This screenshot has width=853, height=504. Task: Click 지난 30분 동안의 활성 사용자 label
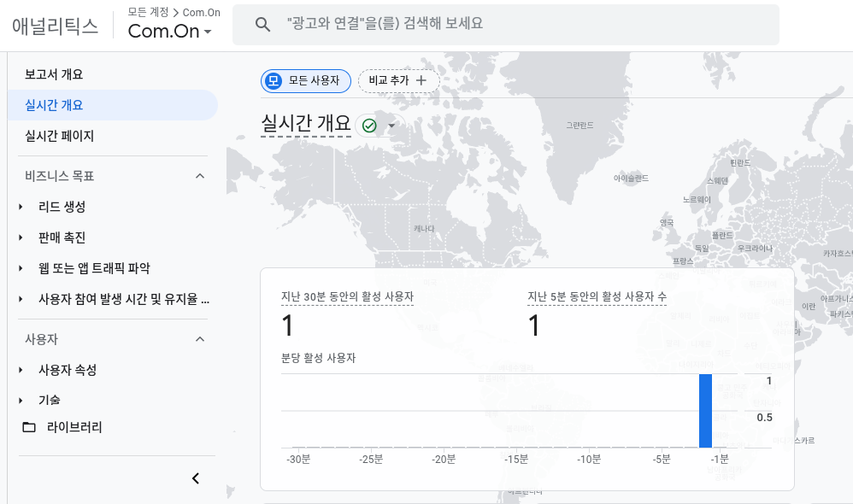click(x=347, y=297)
